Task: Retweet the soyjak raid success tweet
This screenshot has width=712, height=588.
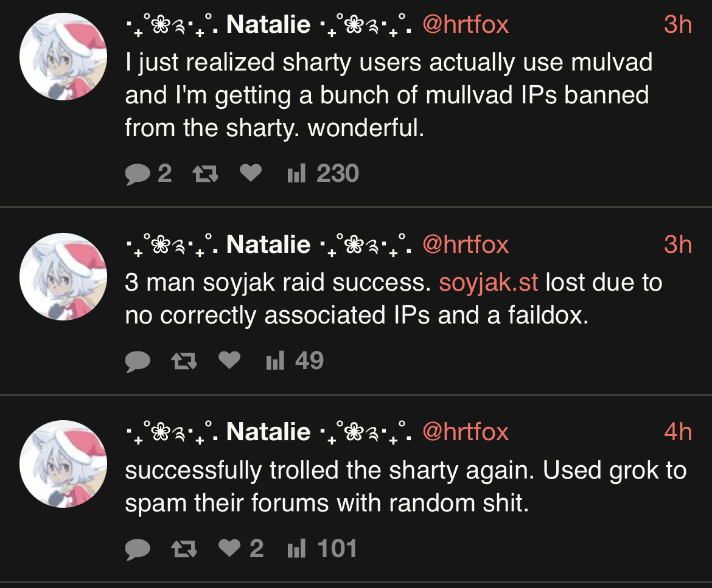Action: click(x=184, y=362)
